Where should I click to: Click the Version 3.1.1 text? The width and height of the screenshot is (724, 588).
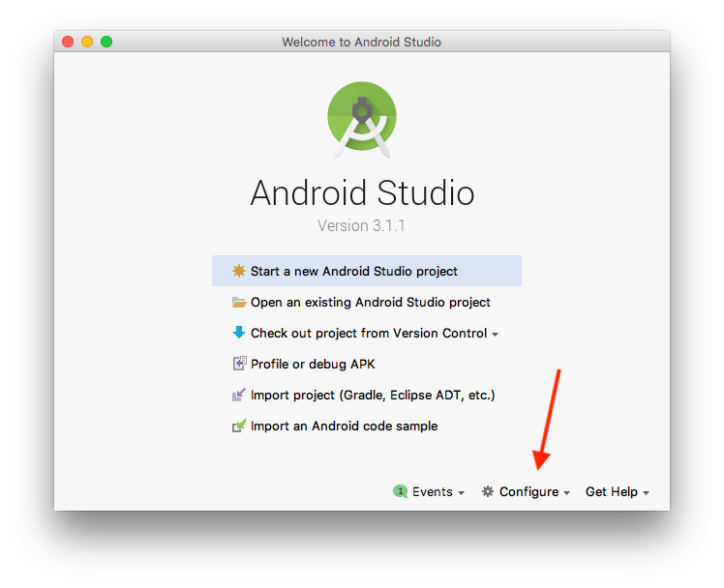click(x=361, y=225)
